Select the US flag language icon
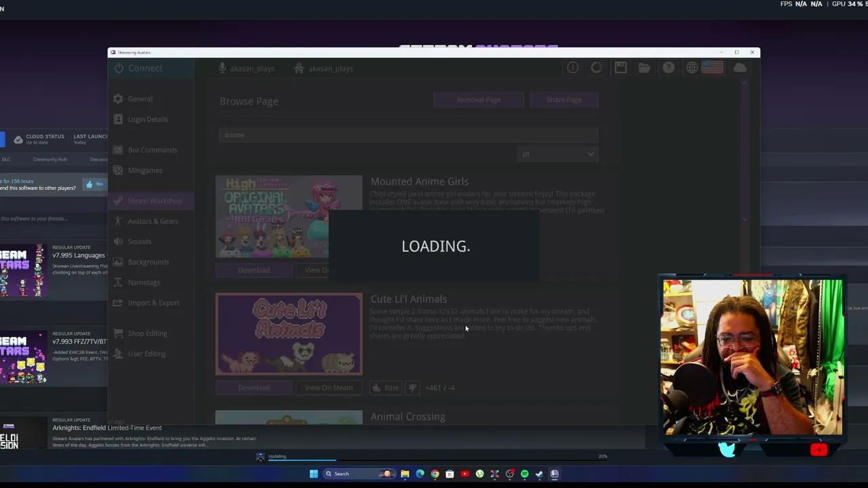 pyautogui.click(x=712, y=68)
